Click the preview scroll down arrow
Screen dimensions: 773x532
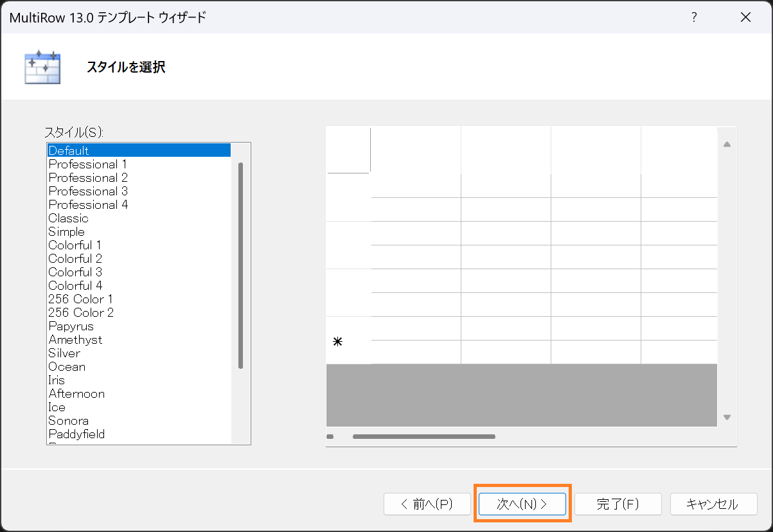pyautogui.click(x=727, y=417)
